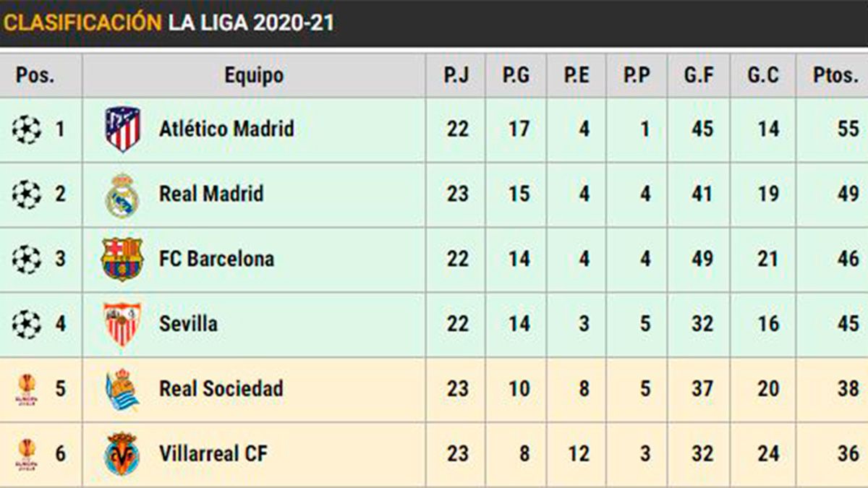
Task: Click the G.F column header
Action: (699, 75)
